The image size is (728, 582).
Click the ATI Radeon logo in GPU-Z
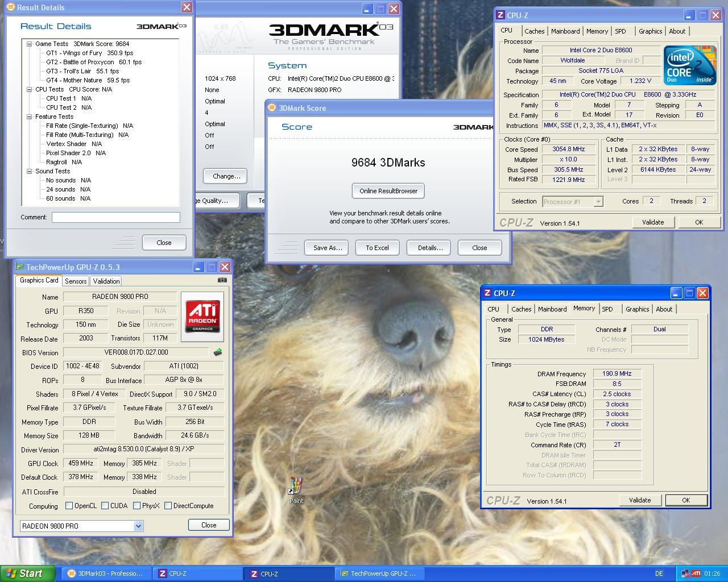[x=202, y=317]
